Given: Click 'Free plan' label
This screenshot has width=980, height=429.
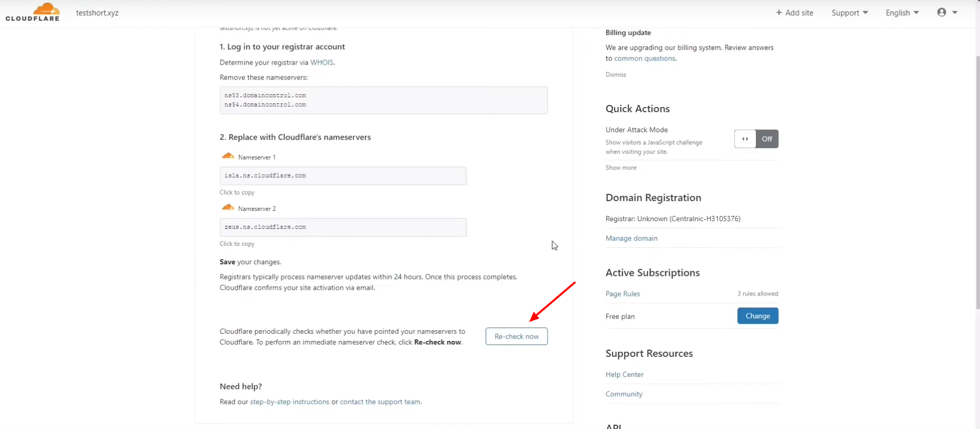Looking at the screenshot, I should point(620,316).
